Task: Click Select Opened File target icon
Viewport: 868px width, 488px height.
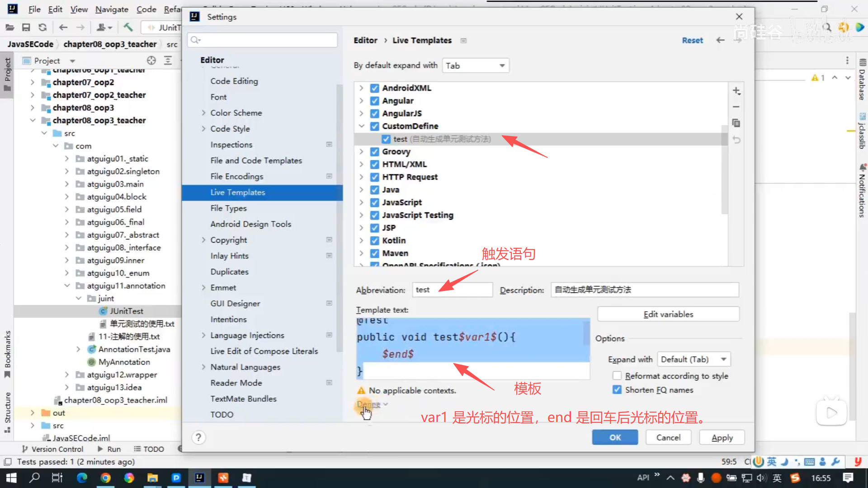Action: click(x=151, y=61)
